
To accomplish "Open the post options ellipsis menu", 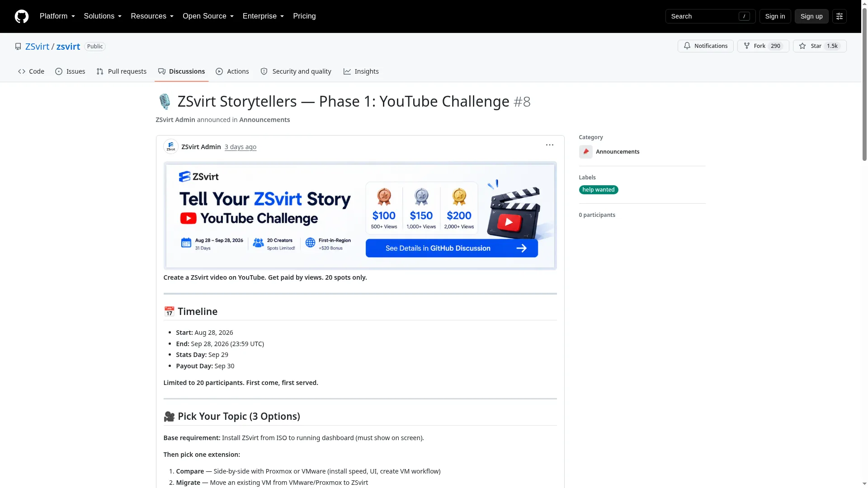I will pyautogui.click(x=550, y=145).
